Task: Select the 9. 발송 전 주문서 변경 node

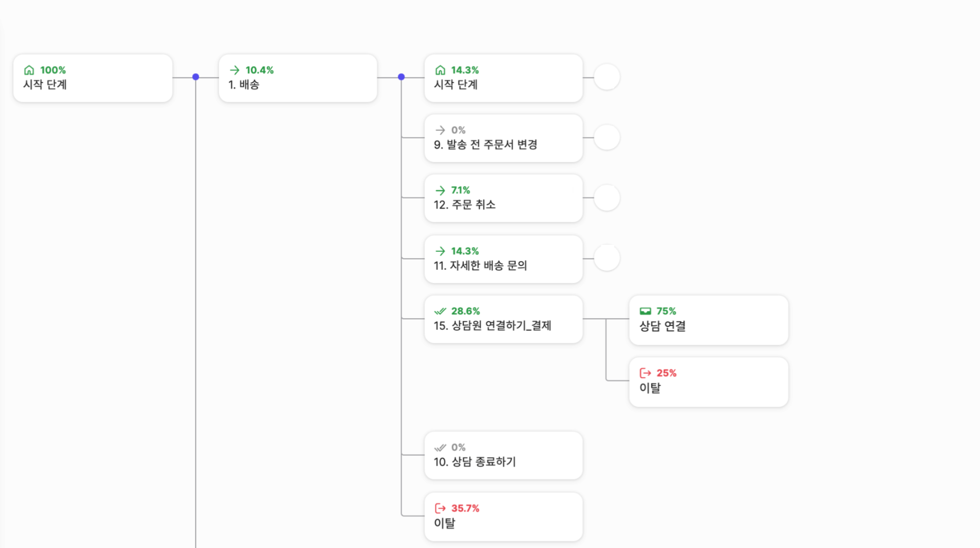Action: 503,139
